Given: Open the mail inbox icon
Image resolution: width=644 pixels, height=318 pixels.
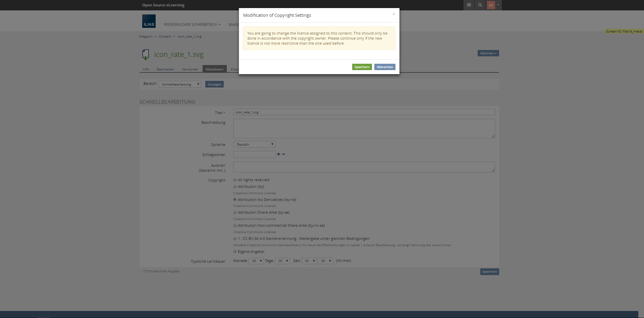Looking at the screenshot, I should pyautogui.click(x=469, y=5).
